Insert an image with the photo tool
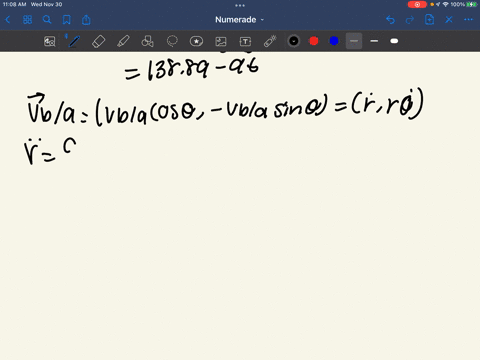 click(221, 41)
